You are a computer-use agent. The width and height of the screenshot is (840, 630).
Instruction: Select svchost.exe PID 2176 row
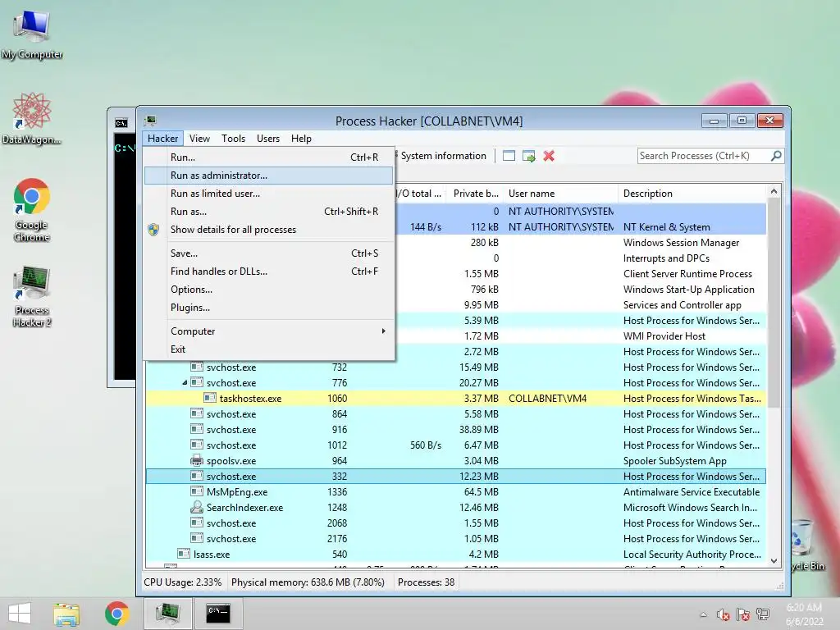[455, 538]
